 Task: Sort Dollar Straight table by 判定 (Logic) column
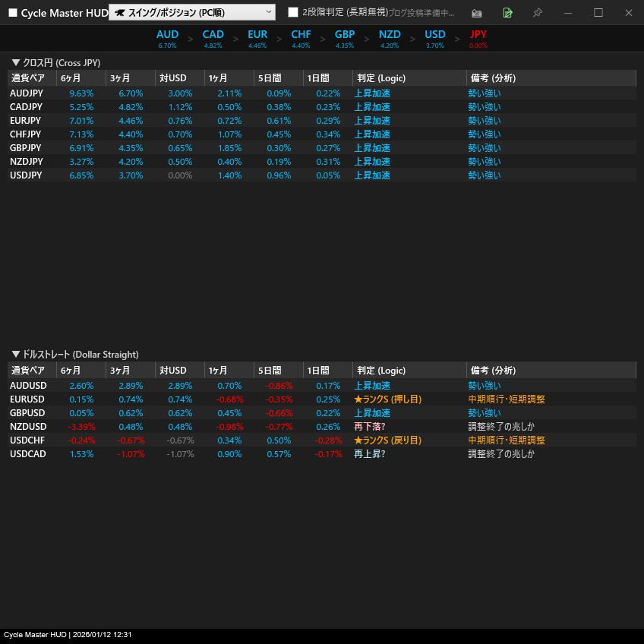[x=380, y=371]
